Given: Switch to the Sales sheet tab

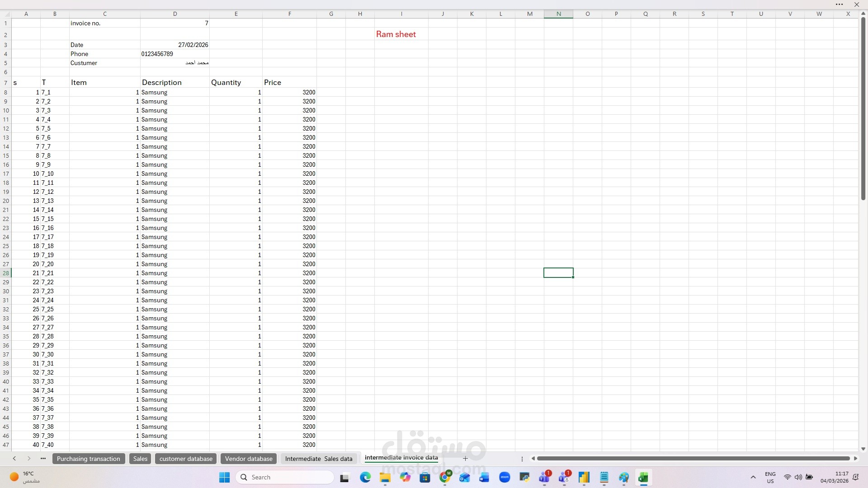Looking at the screenshot, I should (x=140, y=459).
